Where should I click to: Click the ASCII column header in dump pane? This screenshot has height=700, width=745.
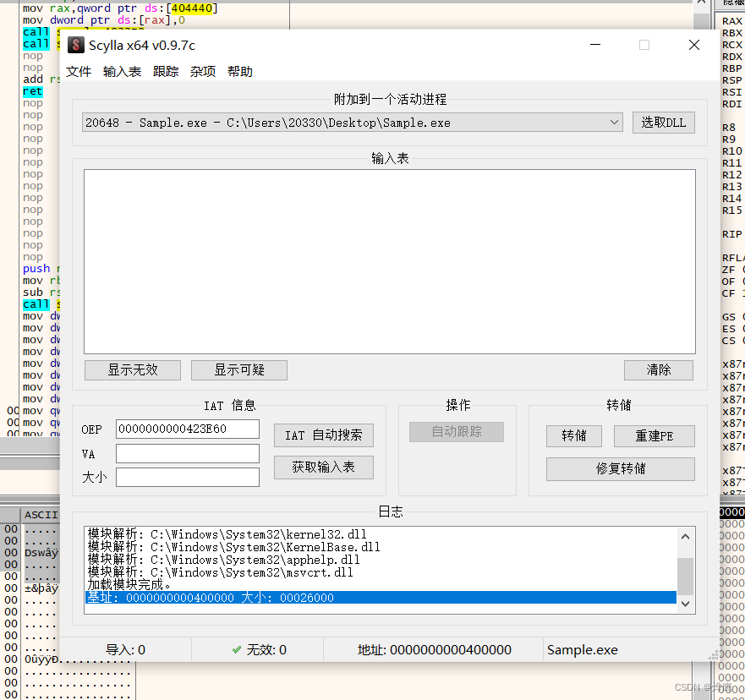click(x=41, y=515)
